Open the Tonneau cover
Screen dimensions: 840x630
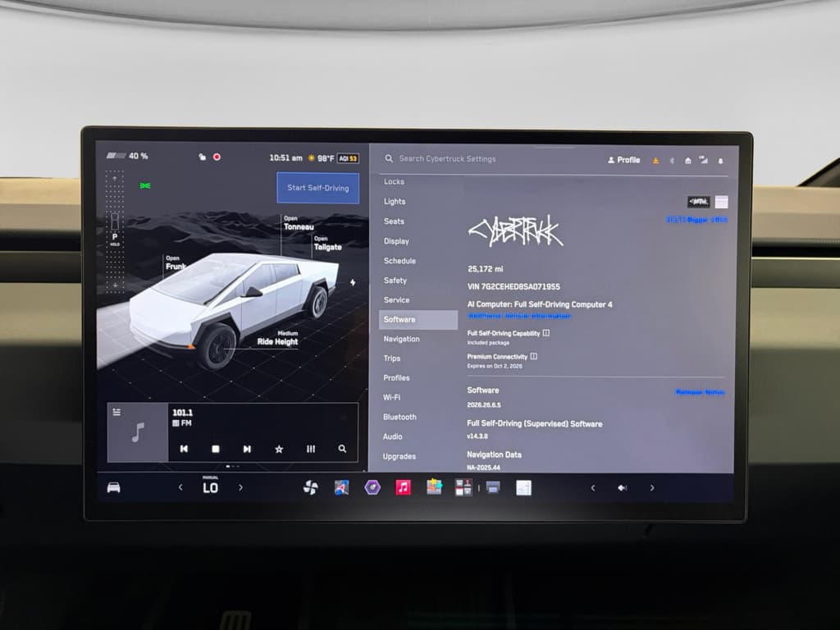coord(299,223)
